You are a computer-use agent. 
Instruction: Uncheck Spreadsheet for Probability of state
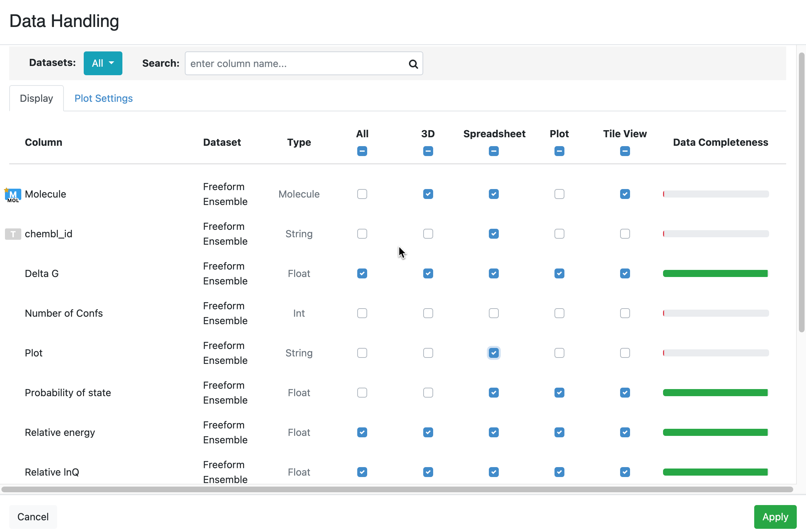[494, 393]
